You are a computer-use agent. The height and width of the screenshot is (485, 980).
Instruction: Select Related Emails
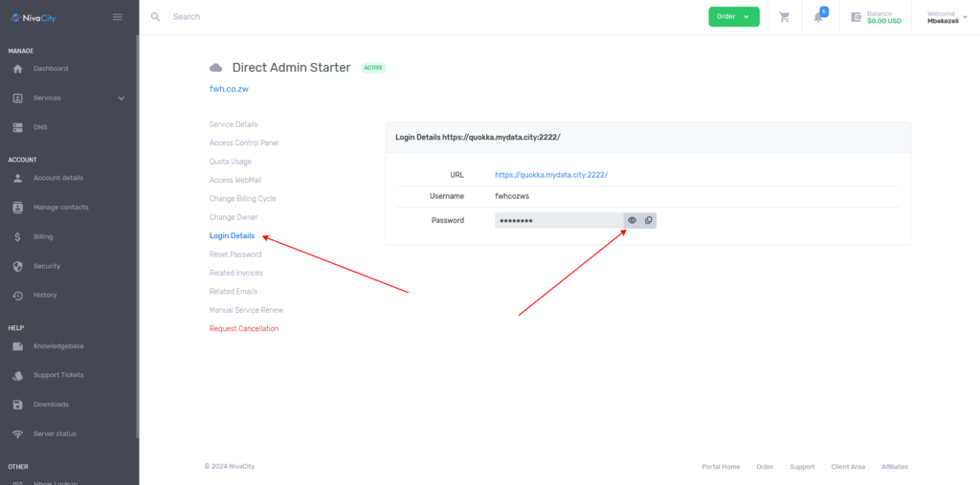[x=234, y=291]
